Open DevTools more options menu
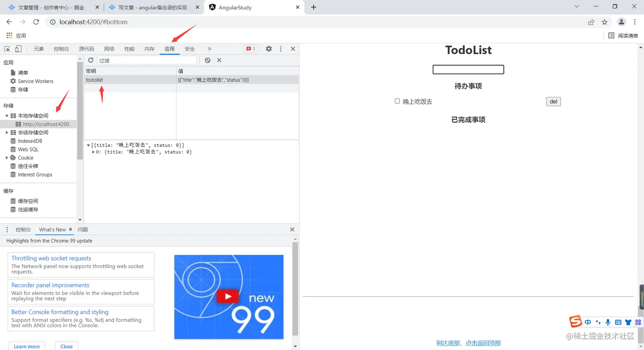The height and width of the screenshot is (350, 644). 281,49
